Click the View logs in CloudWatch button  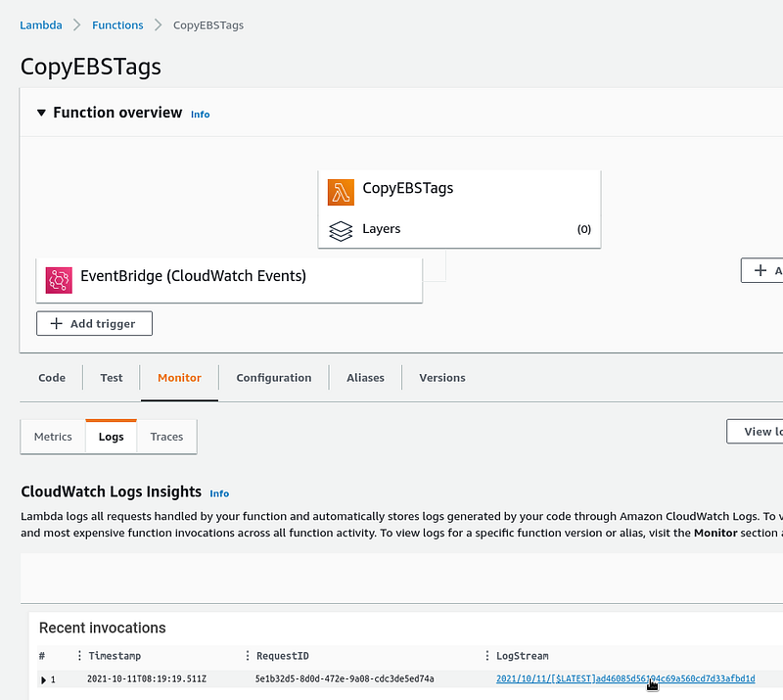755,432
